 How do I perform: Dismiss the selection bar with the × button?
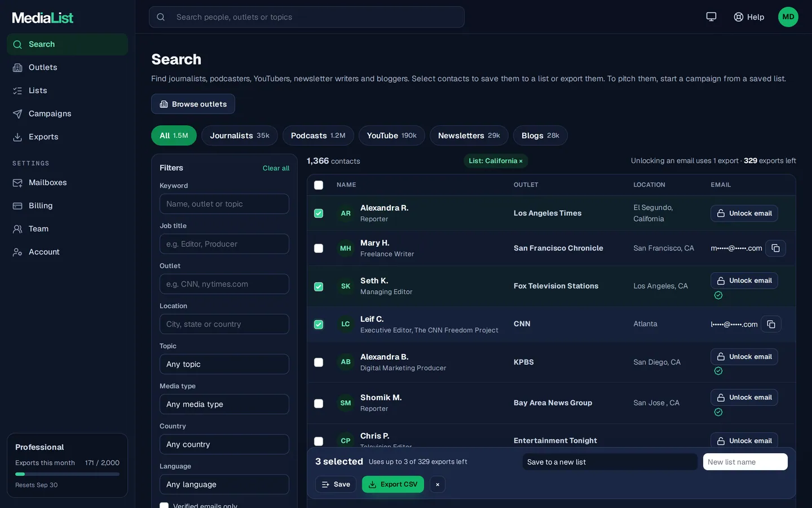(438, 484)
